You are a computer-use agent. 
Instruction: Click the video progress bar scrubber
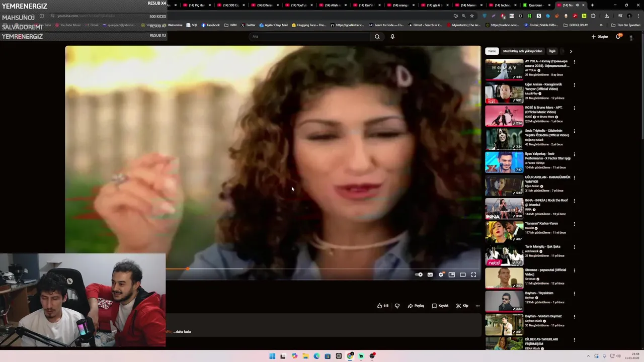coord(188,269)
